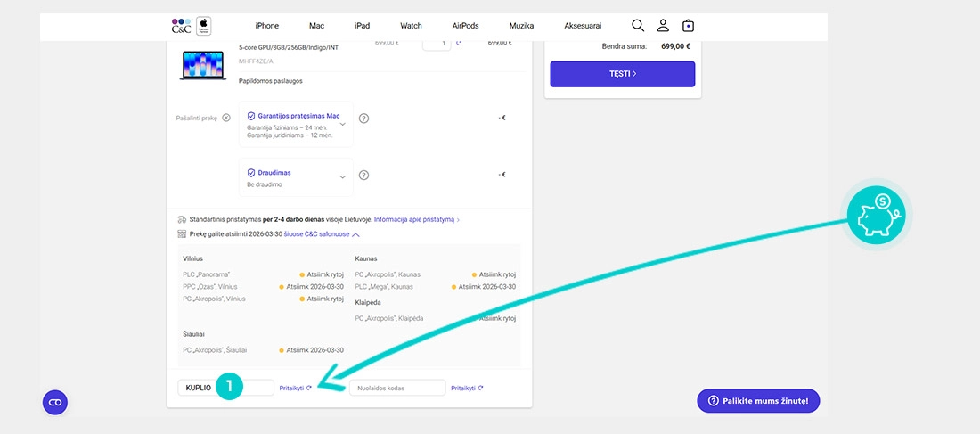The height and width of the screenshot is (434, 980).
Task: Click PC „Akropolis“, Klaipėda store row
Action: pyautogui.click(x=436, y=318)
